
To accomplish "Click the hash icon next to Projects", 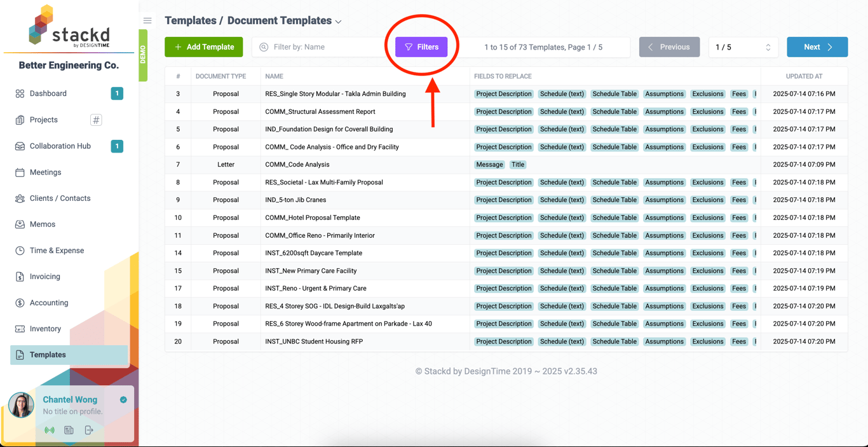I will [96, 120].
